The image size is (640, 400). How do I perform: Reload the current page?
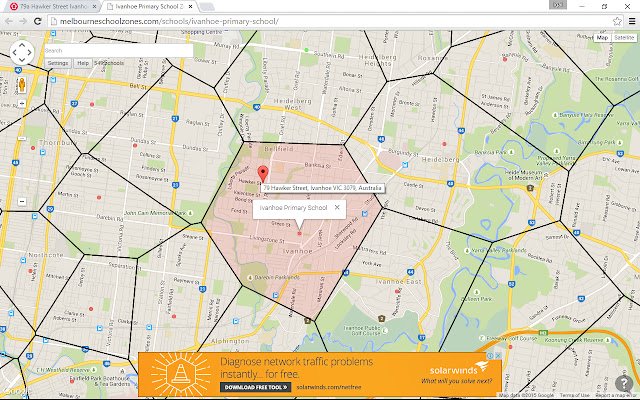(38, 21)
